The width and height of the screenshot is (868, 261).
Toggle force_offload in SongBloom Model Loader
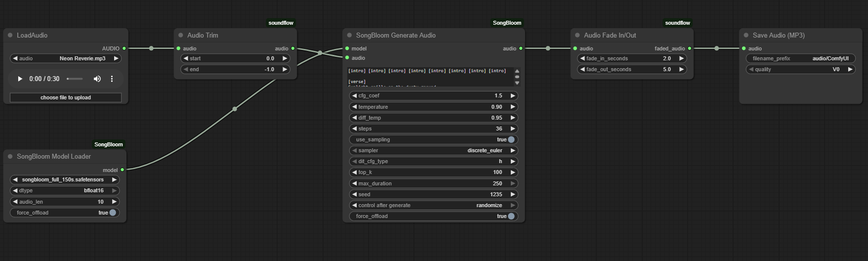[x=113, y=213]
